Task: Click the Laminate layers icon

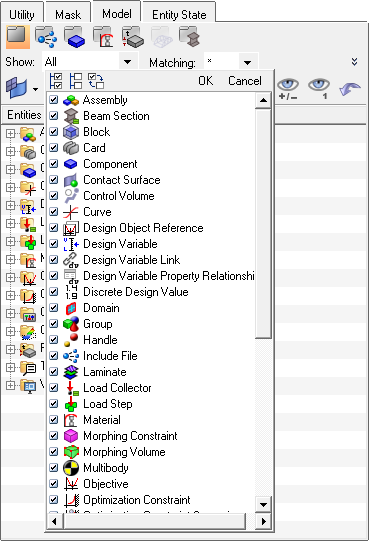Action: [x=71, y=372]
